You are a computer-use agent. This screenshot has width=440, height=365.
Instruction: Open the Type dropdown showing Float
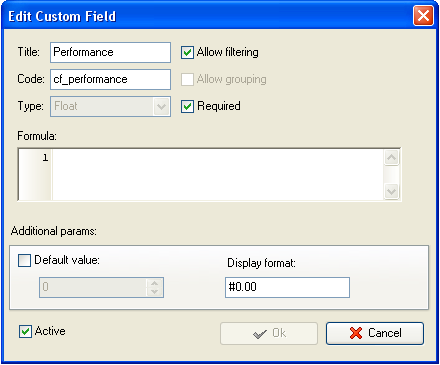point(110,106)
